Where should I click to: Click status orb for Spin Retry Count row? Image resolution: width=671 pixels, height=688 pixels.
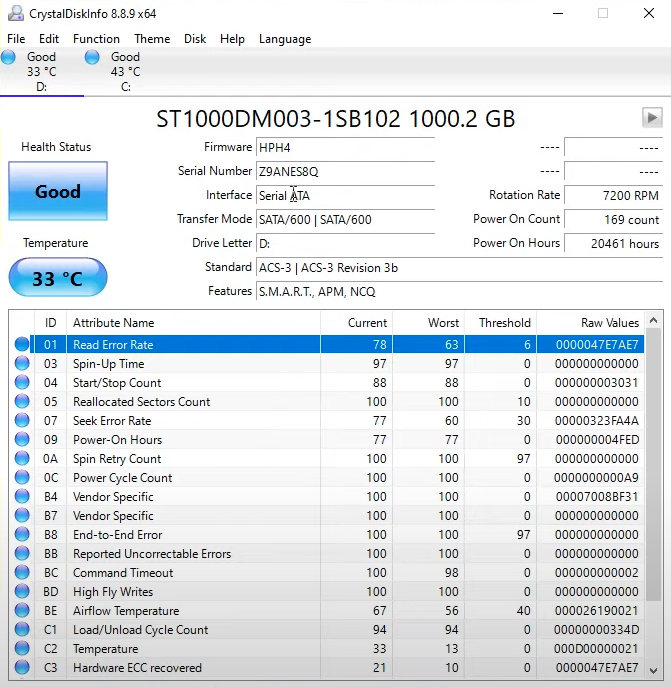22,458
